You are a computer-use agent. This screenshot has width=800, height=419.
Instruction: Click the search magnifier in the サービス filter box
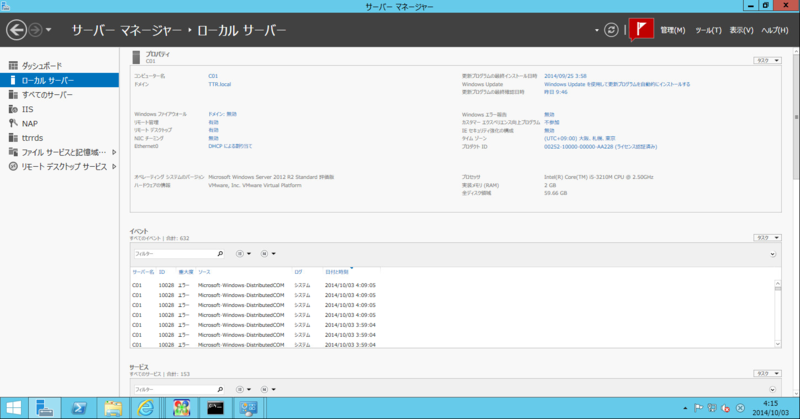click(220, 389)
